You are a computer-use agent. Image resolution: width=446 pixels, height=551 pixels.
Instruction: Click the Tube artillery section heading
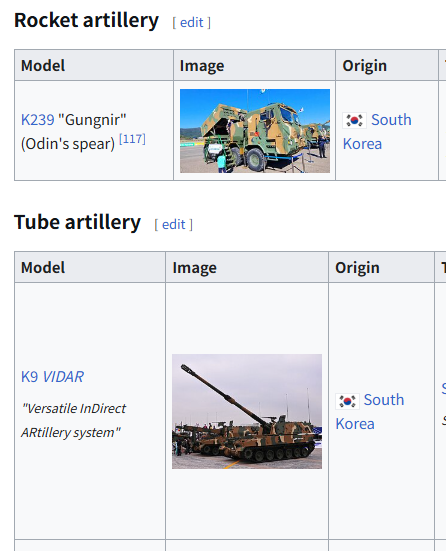[x=77, y=222]
